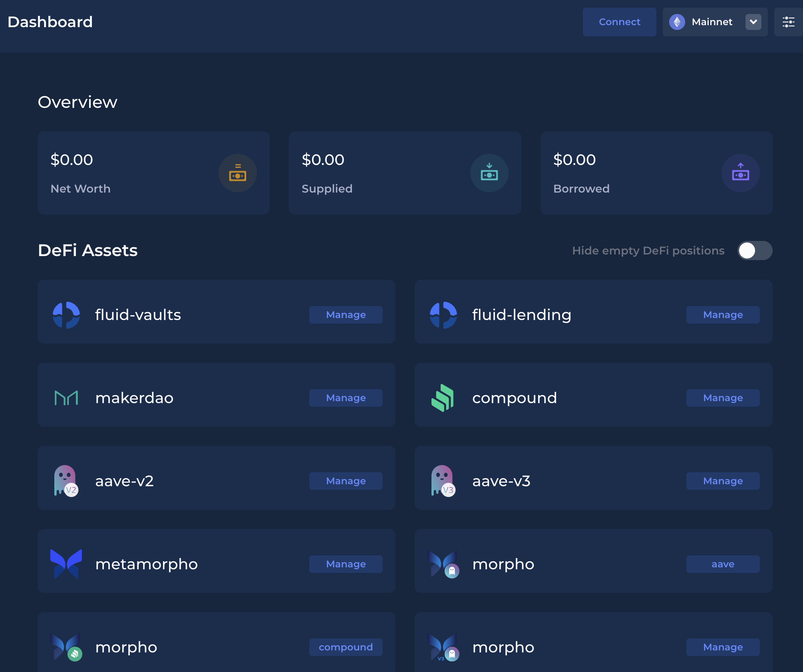Click the compound green logo icon
803x672 pixels.
(x=443, y=398)
